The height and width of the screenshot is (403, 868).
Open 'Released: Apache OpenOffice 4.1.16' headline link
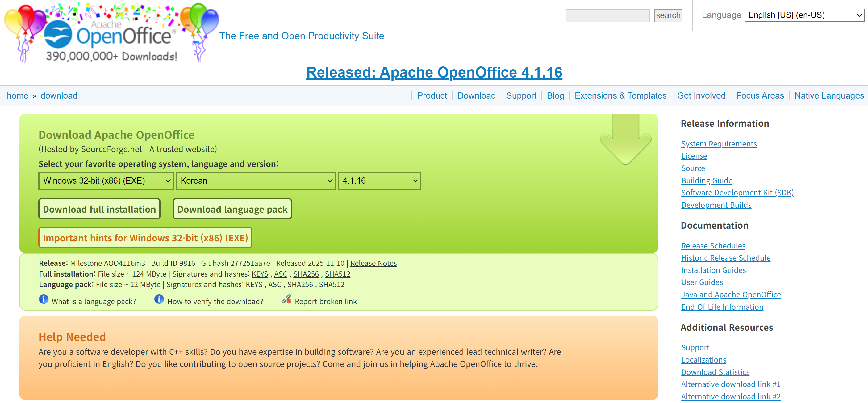pyautogui.click(x=434, y=73)
